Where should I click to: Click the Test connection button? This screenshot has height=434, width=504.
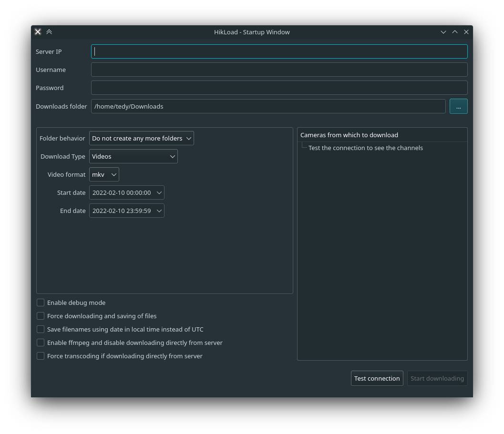pos(377,378)
